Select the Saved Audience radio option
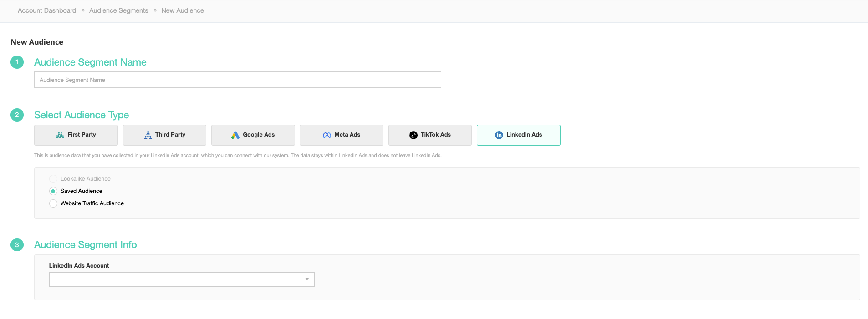The image size is (868, 319). (53, 191)
